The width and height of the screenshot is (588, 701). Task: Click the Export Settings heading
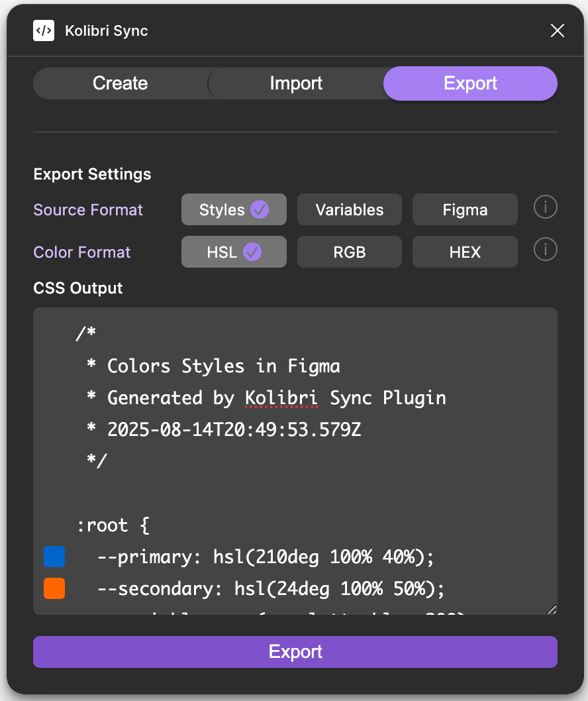[92, 174]
